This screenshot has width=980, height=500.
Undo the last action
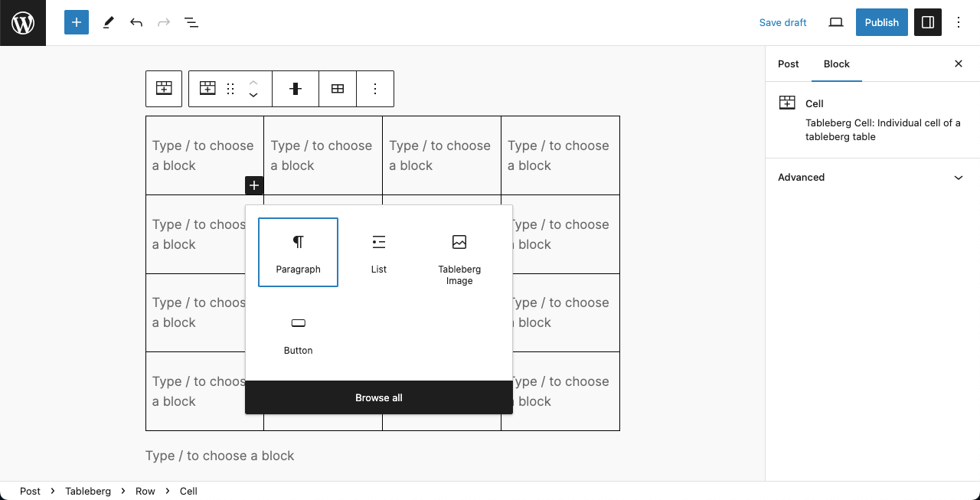click(x=136, y=22)
